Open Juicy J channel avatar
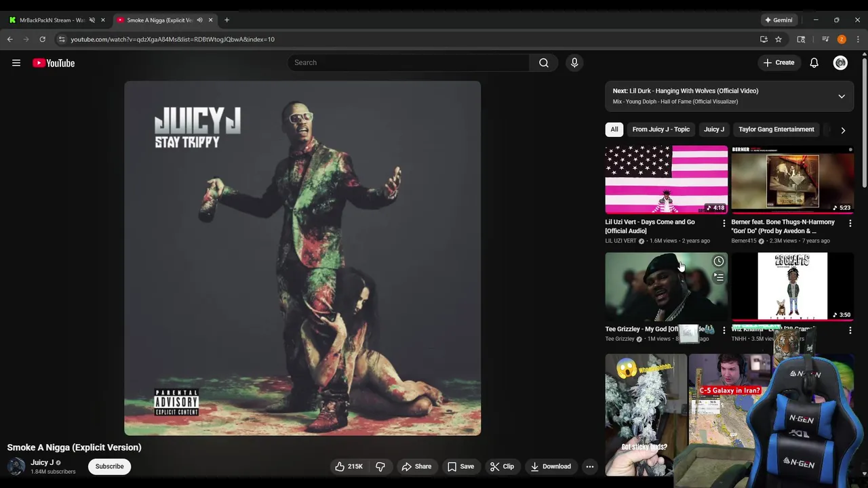This screenshot has width=868, height=488. click(x=16, y=466)
